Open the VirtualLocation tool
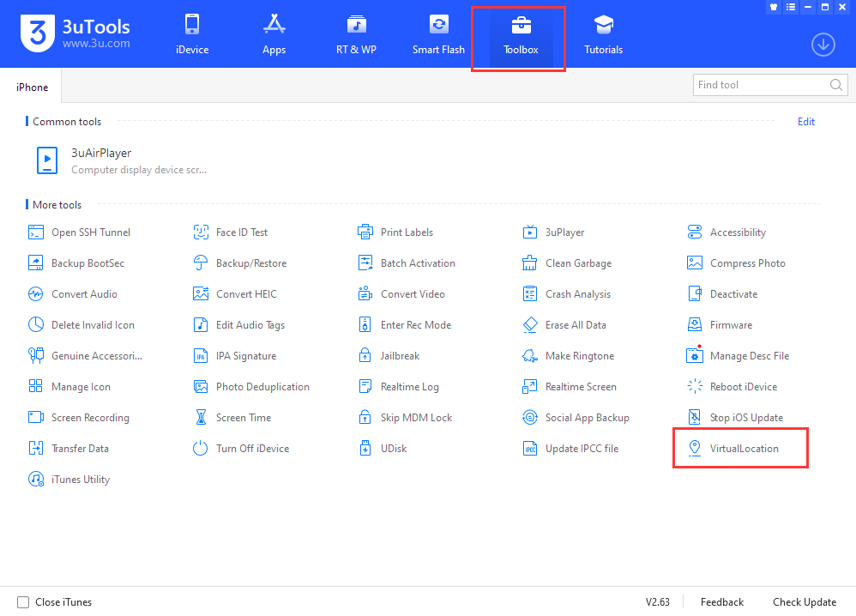This screenshot has height=616, width=856. 744,449
